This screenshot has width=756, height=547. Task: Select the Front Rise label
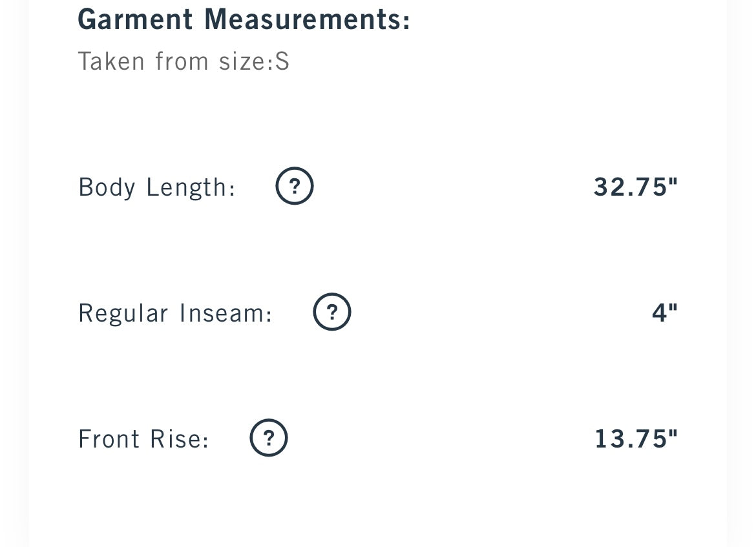(x=143, y=439)
